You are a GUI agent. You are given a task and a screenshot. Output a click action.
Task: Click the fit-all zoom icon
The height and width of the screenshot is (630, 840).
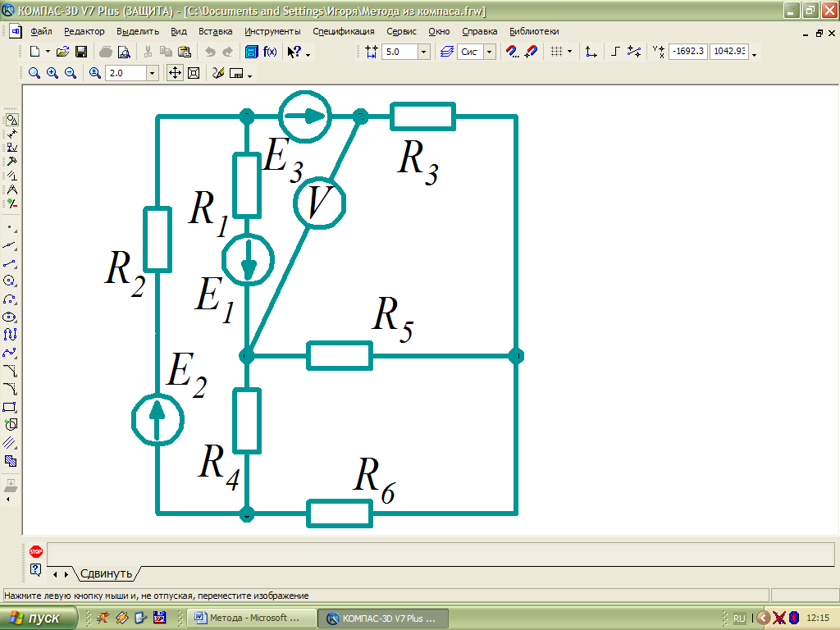coord(194,73)
